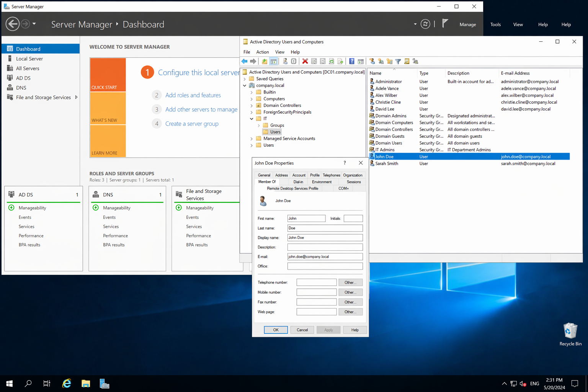This screenshot has width=588, height=392.
Task: Expand the Saved Queries tree node
Action: (x=245, y=79)
